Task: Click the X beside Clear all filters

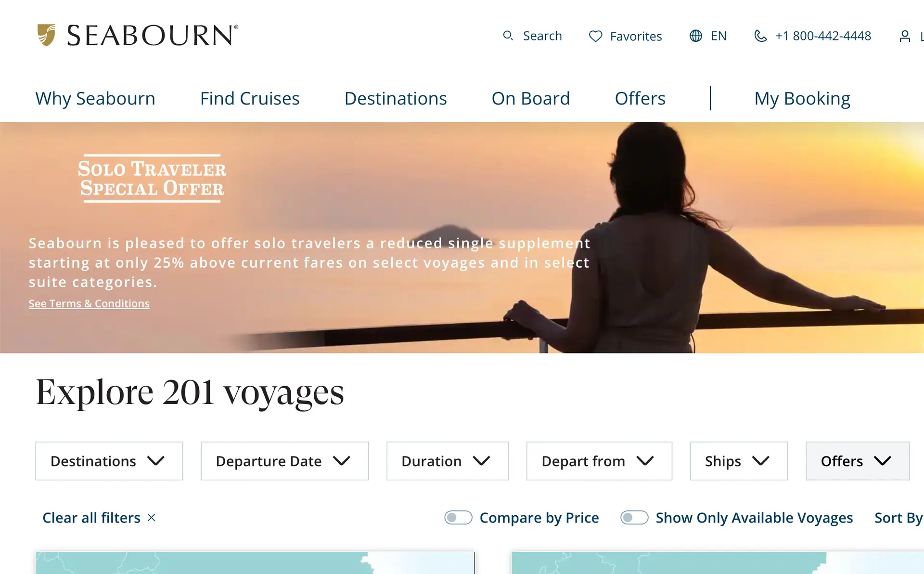Action: pyautogui.click(x=151, y=518)
